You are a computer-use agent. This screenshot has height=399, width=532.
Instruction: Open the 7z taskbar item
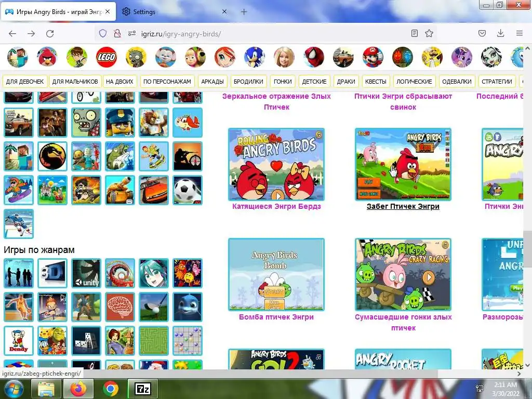coord(142,389)
